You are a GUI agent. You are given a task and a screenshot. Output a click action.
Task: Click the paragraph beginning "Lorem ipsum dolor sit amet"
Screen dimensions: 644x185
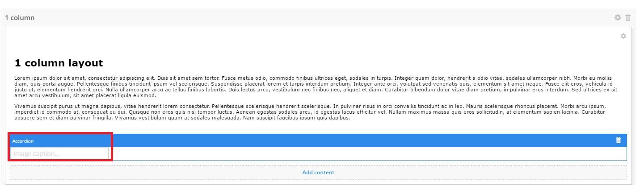[316, 86]
